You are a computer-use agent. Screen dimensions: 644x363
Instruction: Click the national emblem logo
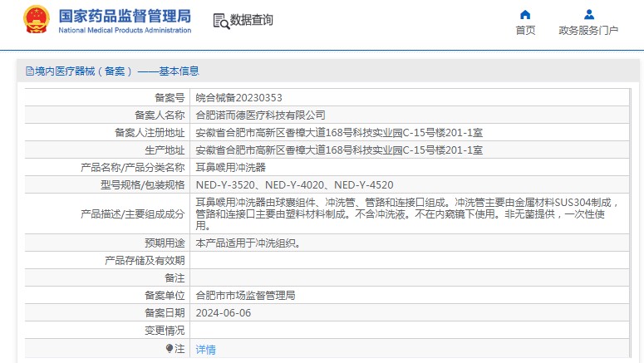(37, 19)
